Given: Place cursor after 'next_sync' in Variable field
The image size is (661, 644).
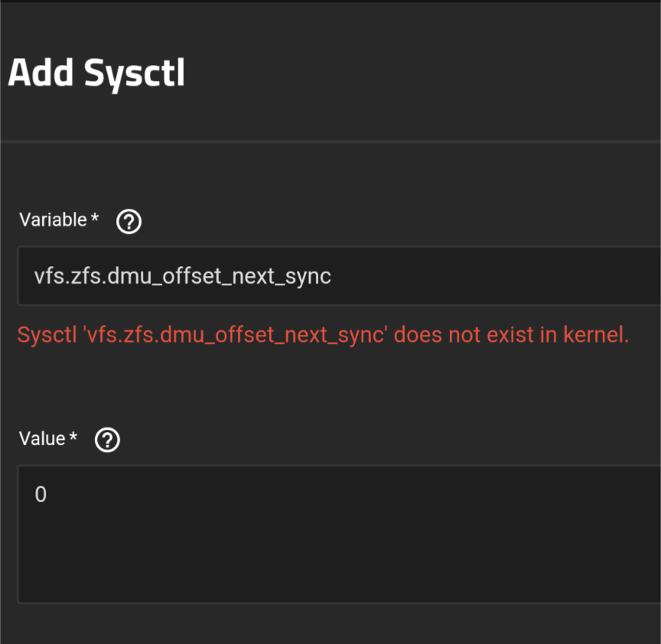Looking at the screenshot, I should 332,276.
